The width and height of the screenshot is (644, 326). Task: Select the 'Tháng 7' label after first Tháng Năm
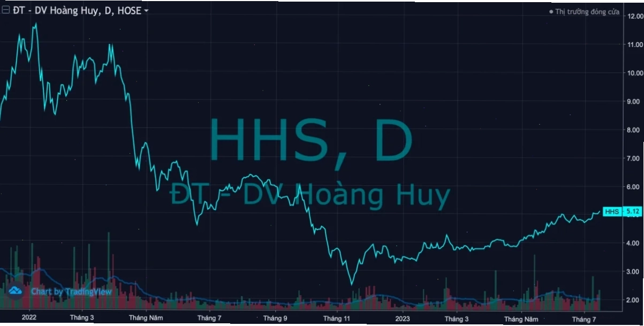tap(210, 318)
